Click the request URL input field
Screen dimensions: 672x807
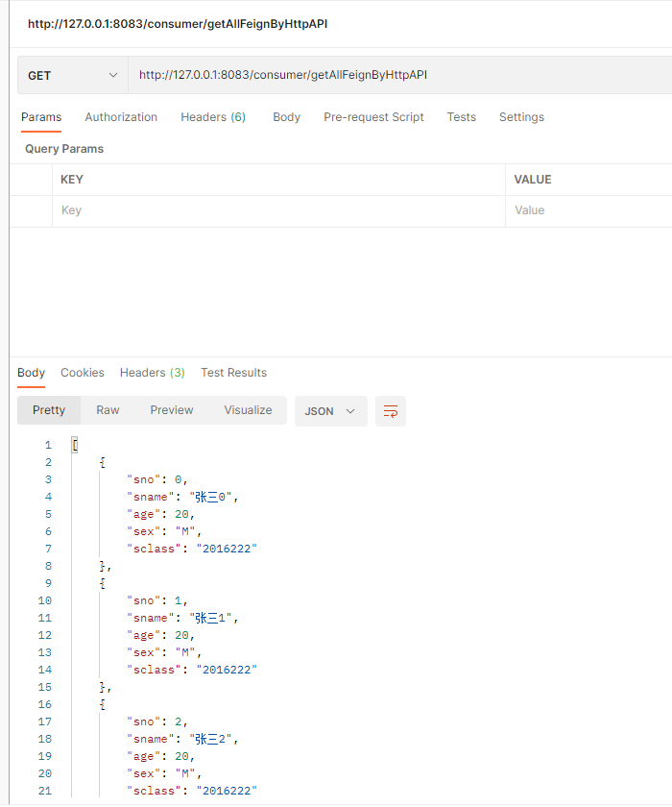point(399,75)
